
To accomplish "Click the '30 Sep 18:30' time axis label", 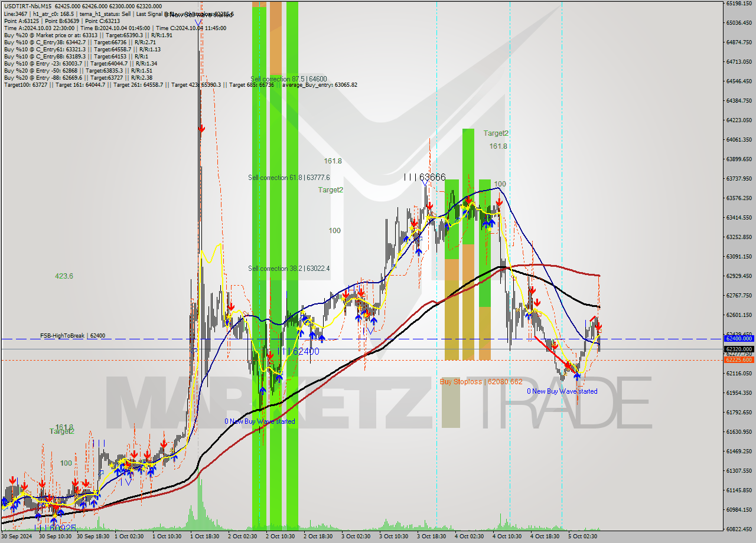I will (x=93, y=537).
